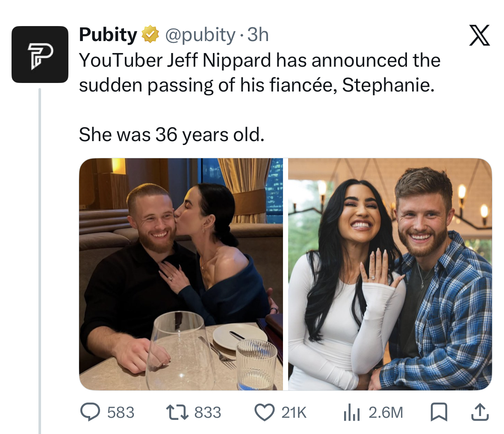Share the tweet via the share icon
This screenshot has height=434, width=504.
pyautogui.click(x=480, y=411)
